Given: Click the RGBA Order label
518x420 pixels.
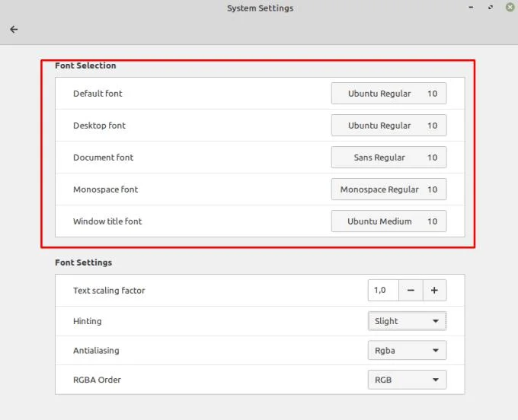Looking at the screenshot, I should [x=97, y=380].
